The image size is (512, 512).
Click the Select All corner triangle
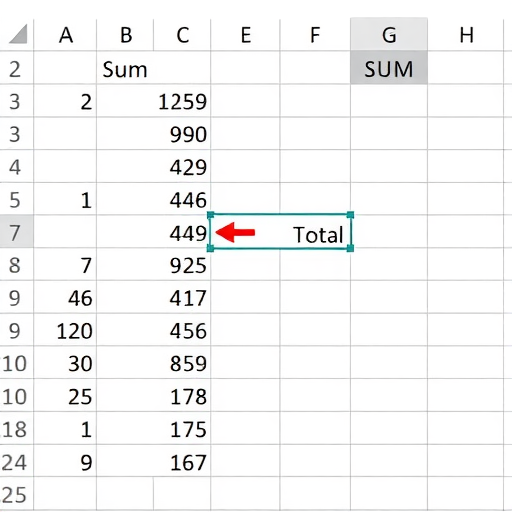coord(18,34)
